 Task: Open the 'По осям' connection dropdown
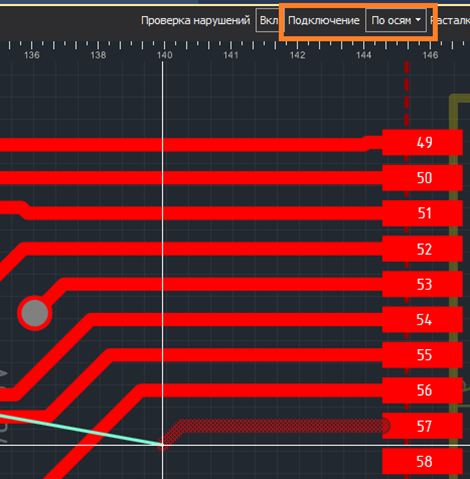tap(396, 21)
